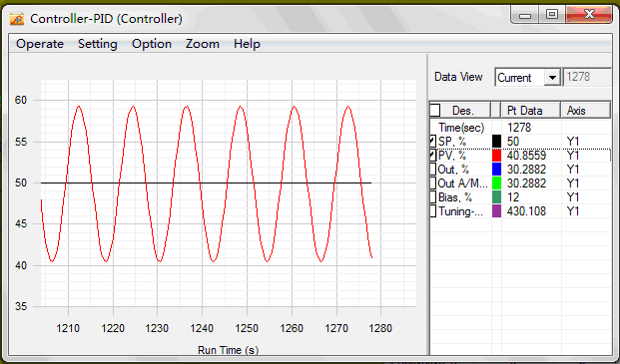
Task: Click the Pt Data column header
Action: pos(530,111)
